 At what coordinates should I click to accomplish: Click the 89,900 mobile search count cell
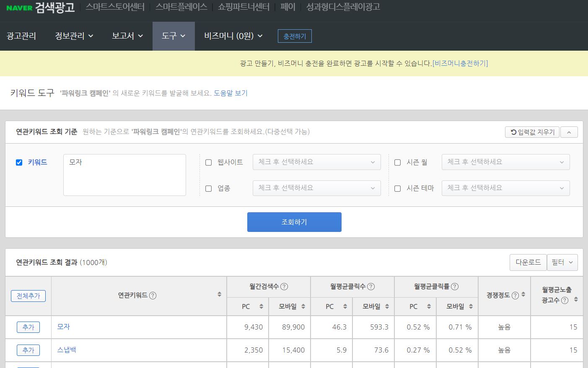pos(290,327)
